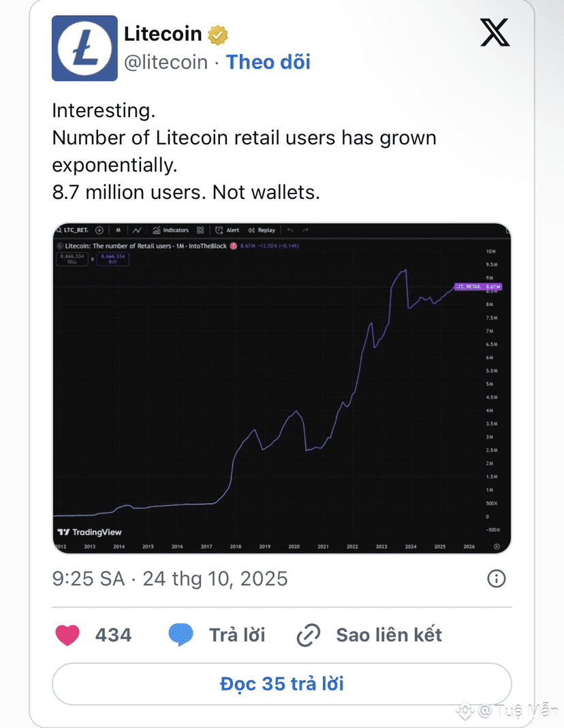
Task: Open the chart style line dropdown
Action: tap(137, 230)
